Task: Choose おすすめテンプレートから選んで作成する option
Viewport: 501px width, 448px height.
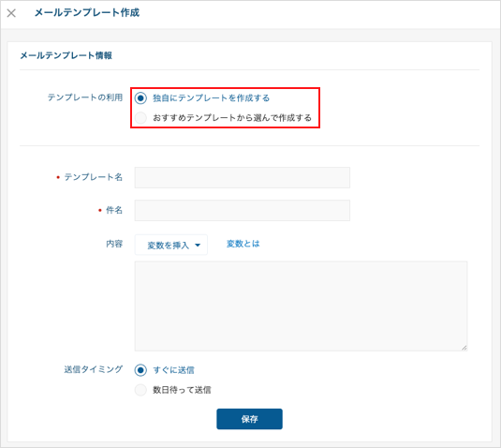Action: 140,118
